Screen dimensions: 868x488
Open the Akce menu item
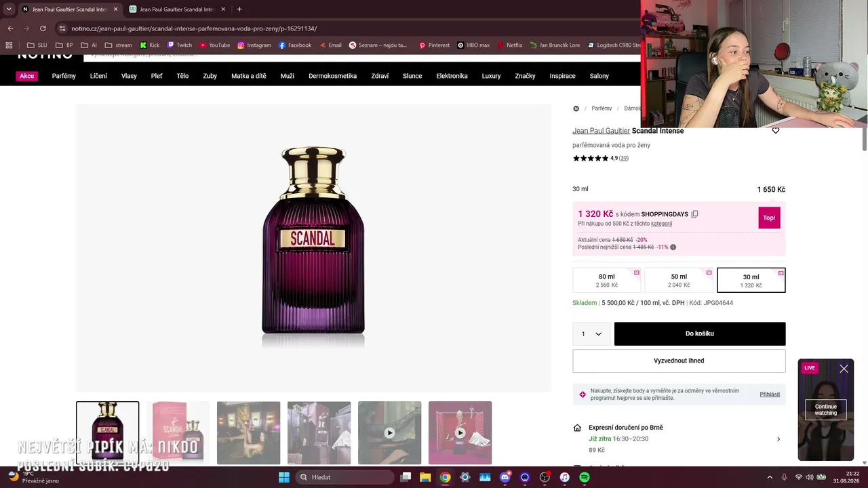click(x=27, y=76)
